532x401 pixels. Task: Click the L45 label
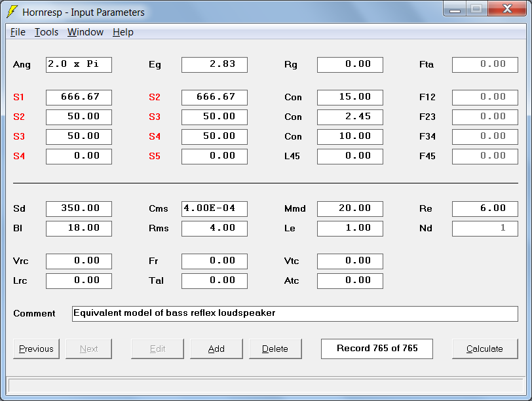coord(292,157)
